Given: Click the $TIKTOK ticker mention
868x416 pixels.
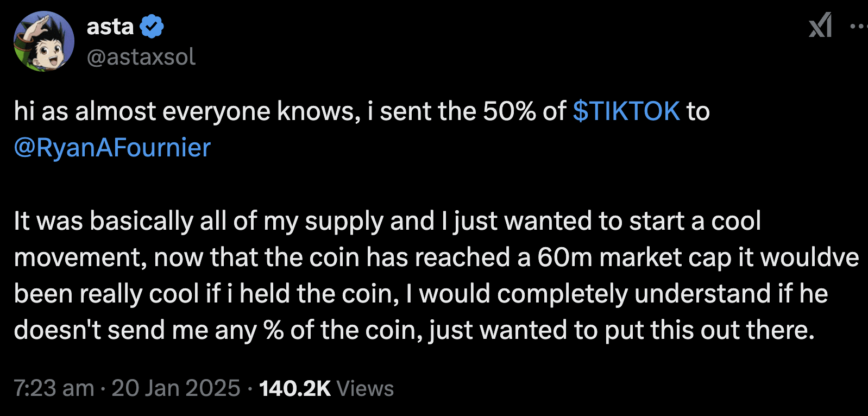Looking at the screenshot, I should 625,111.
